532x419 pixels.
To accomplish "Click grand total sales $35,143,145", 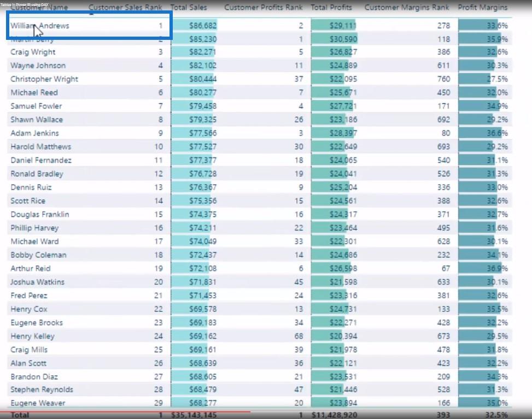I will (194, 415).
